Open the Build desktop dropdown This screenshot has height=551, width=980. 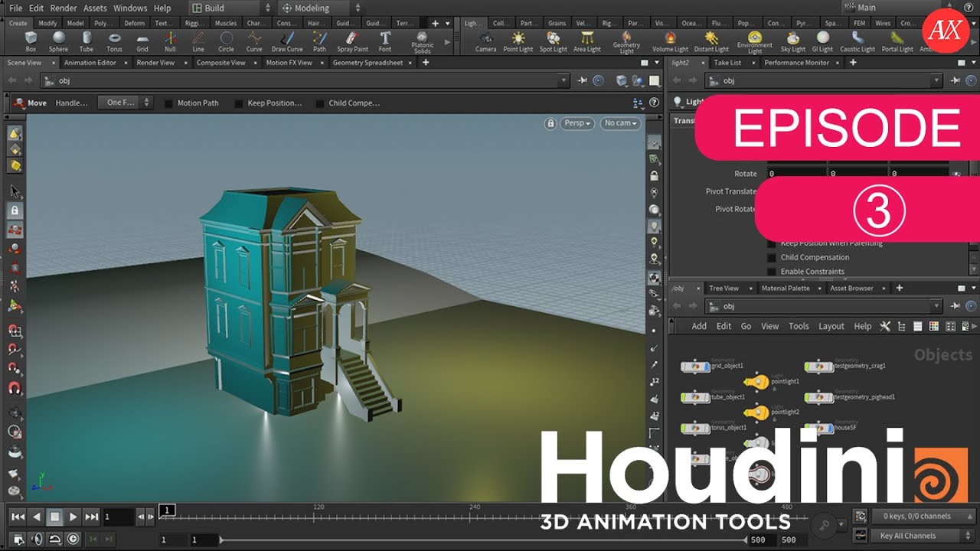click(230, 8)
